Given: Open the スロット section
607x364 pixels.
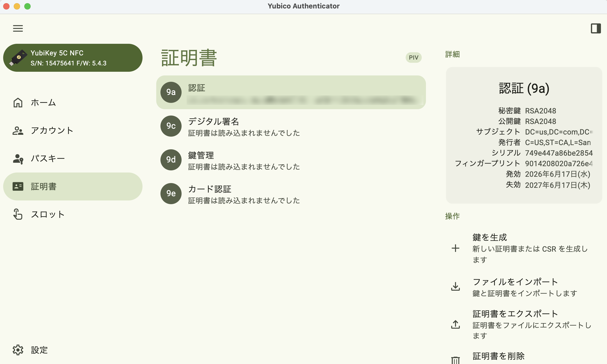Looking at the screenshot, I should click(x=73, y=214).
